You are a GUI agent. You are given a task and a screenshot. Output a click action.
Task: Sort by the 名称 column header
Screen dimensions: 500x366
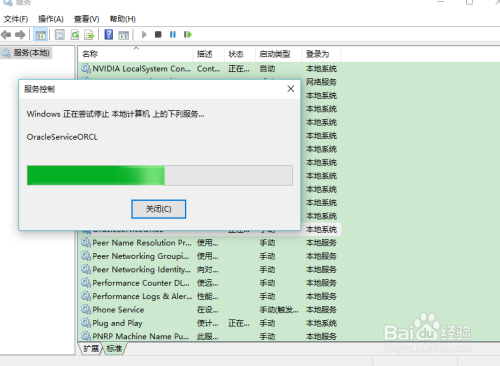pyautogui.click(x=135, y=54)
